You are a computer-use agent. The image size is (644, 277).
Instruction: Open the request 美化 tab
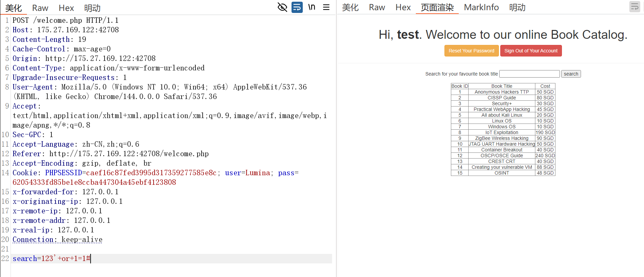coord(14,8)
